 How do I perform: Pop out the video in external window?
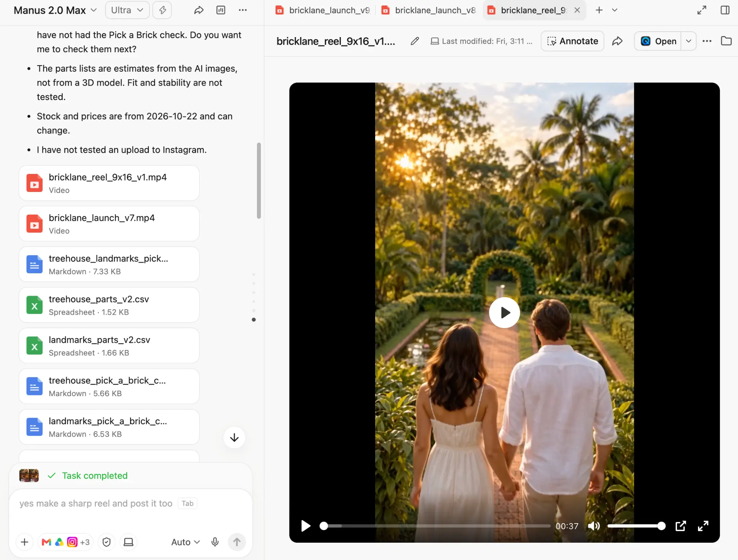(681, 526)
